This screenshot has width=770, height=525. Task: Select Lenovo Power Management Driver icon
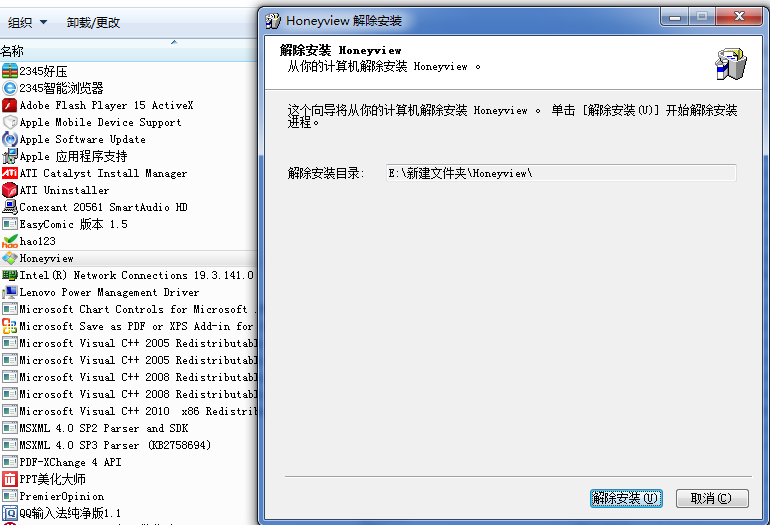9,292
